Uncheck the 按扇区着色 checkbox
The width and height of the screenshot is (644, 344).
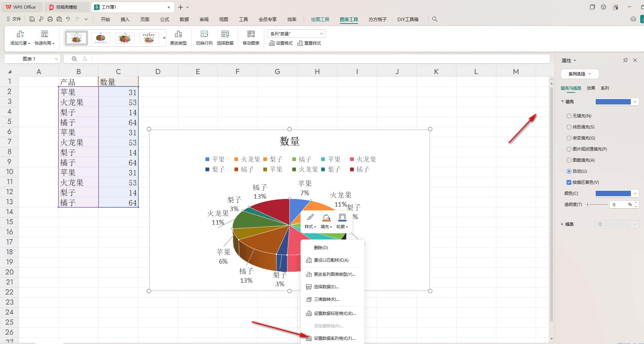(569, 182)
